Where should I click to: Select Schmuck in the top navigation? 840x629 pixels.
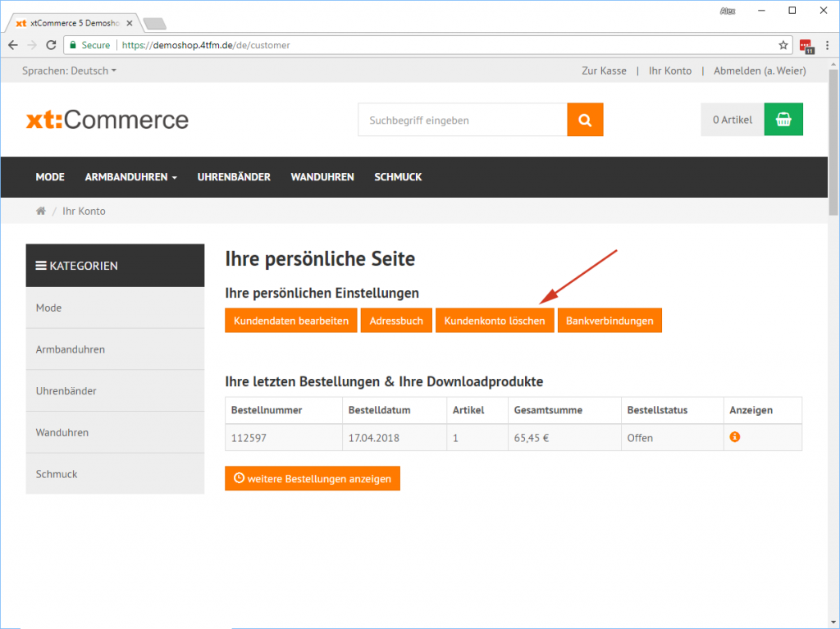coord(398,177)
